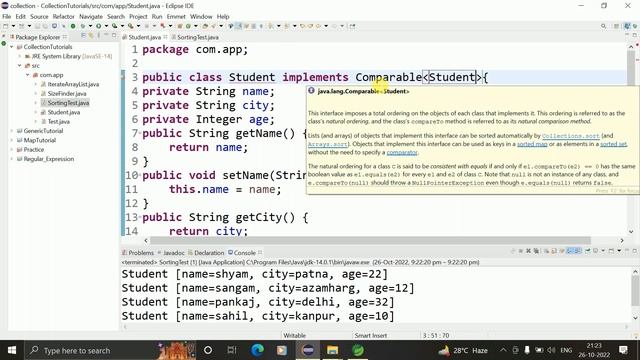
Task: Collapse the com.app package node
Action: tap(28, 75)
